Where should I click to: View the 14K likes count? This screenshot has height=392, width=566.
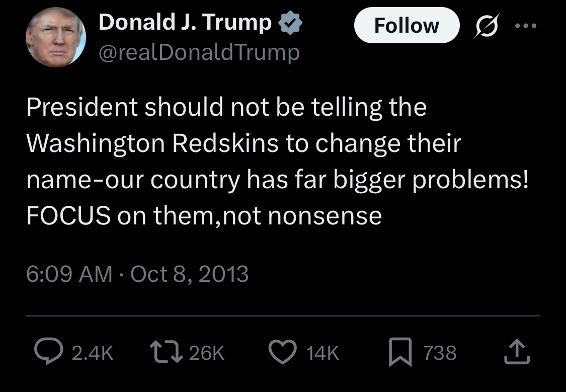[x=322, y=353]
